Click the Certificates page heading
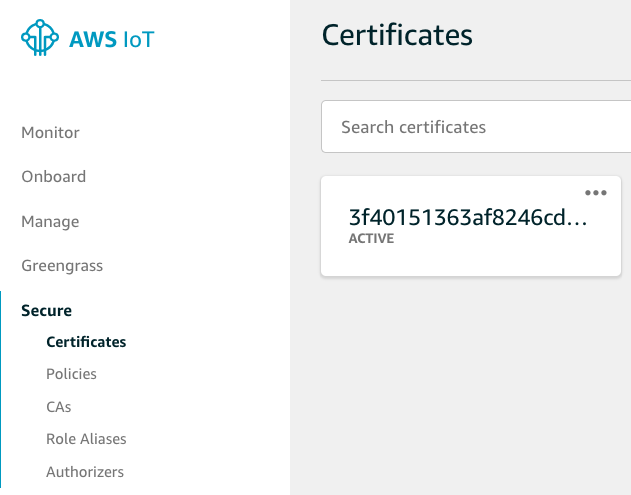The width and height of the screenshot is (631, 495). click(x=397, y=35)
